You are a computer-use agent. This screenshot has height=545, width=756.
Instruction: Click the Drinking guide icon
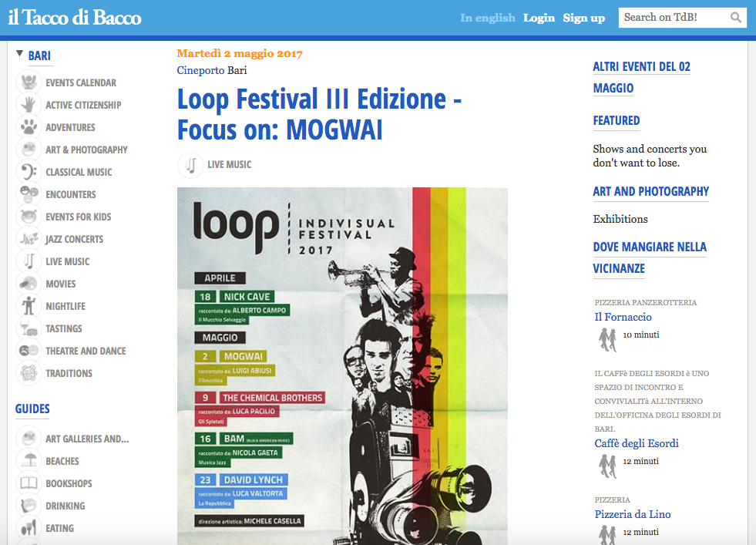(29, 505)
